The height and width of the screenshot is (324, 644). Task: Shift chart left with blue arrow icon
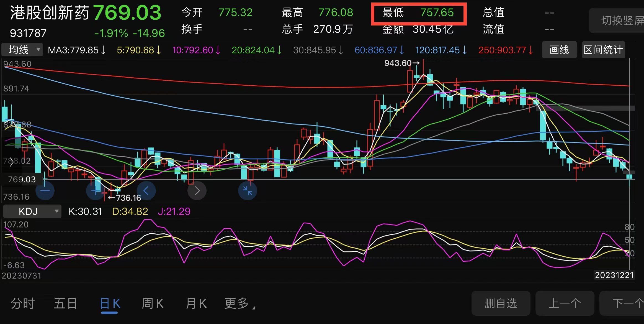tap(146, 191)
